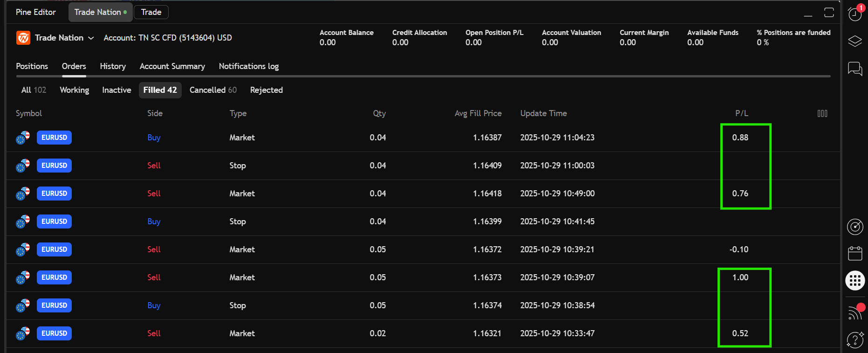Viewport: 868px width, 353px height.
Task: Open the chats speech bubble icon
Action: coord(855,69)
